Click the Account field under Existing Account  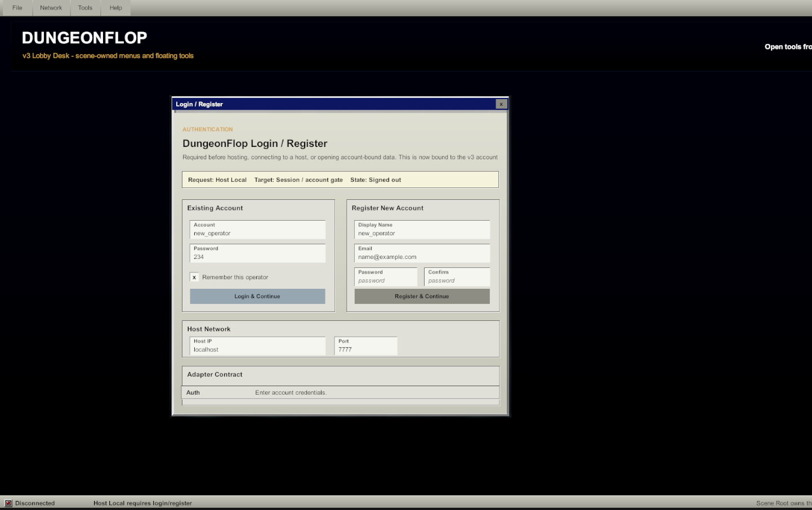pos(258,230)
